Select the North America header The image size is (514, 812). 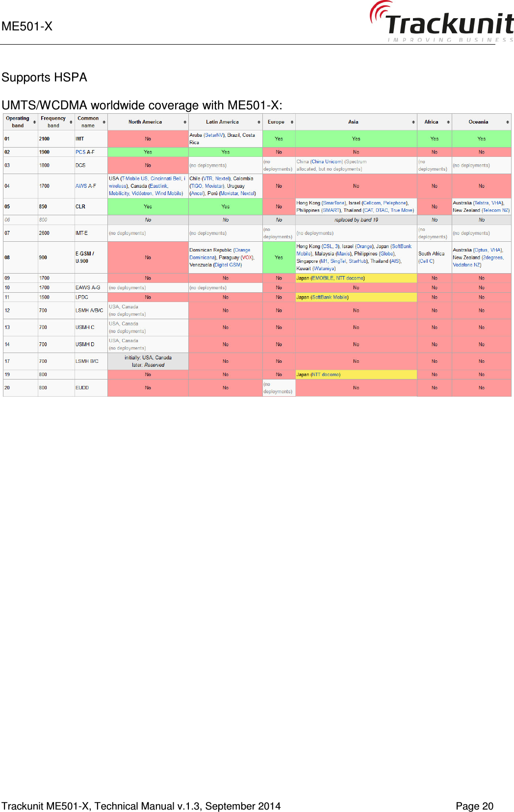tap(145, 122)
